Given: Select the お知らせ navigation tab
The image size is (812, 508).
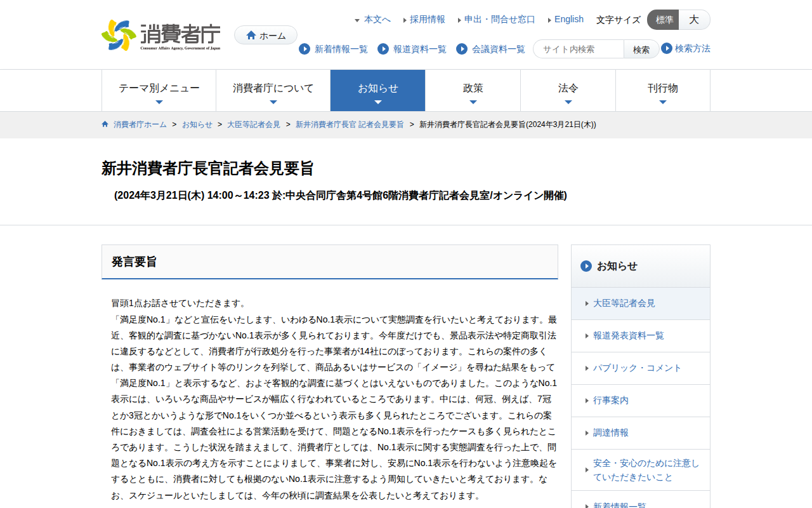Looking at the screenshot, I should 377,90.
